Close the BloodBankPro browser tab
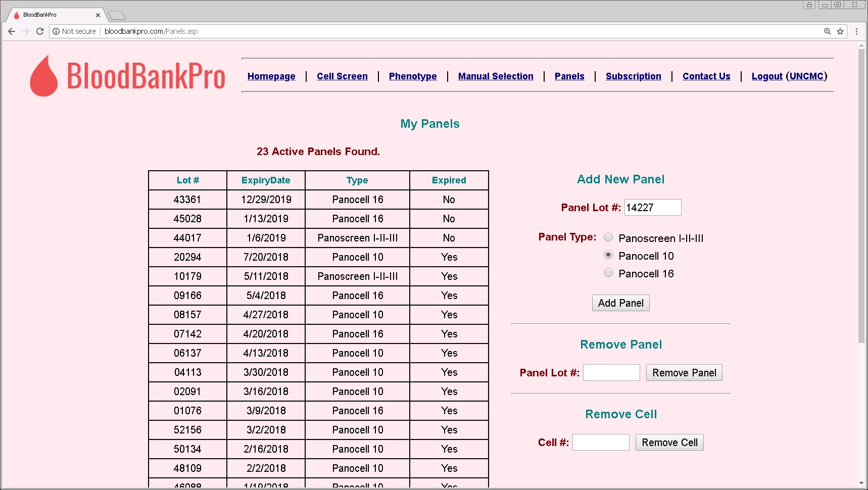The height and width of the screenshot is (490, 868). pos(98,15)
